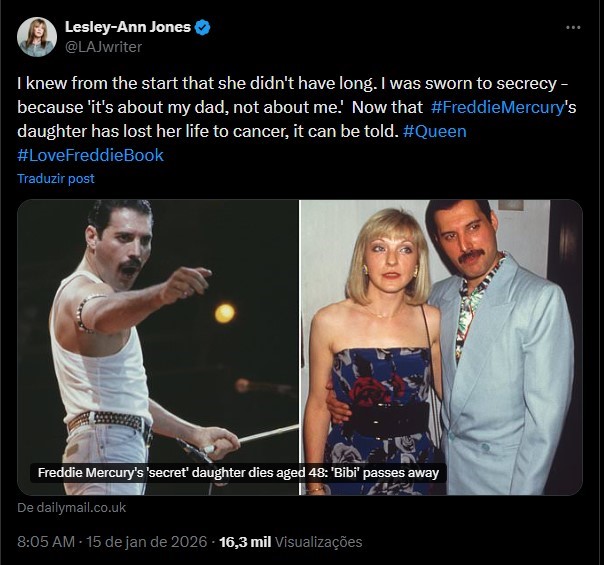Click the date 15 de jan de 2026

(x=147, y=542)
